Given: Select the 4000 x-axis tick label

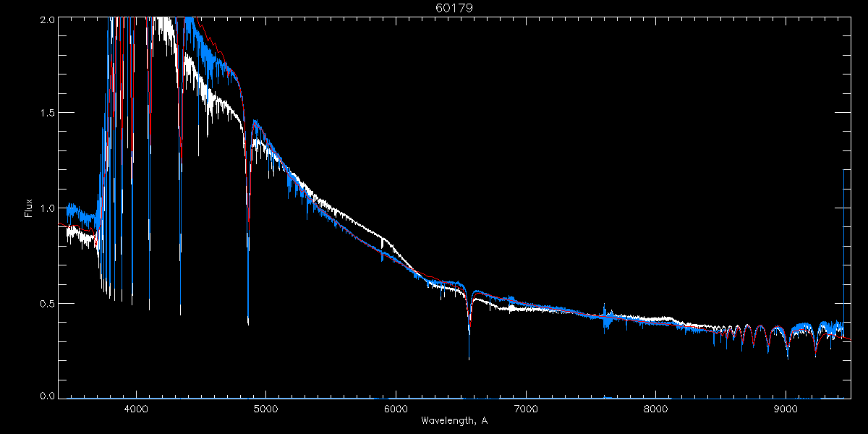Looking at the screenshot, I should coord(136,409).
